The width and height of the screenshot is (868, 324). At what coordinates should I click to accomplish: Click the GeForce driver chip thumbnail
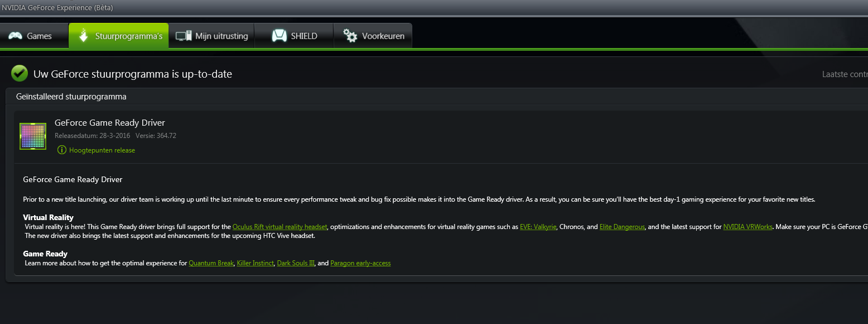(33, 136)
